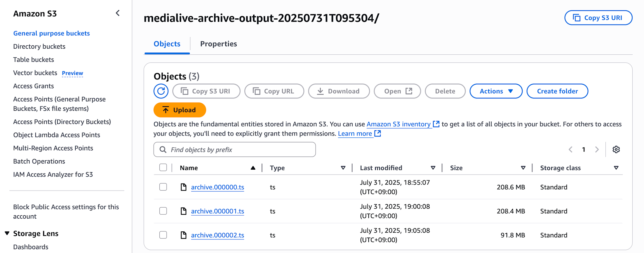Collapse the Storage Lens section
This screenshot has width=644, height=253.
point(7,233)
